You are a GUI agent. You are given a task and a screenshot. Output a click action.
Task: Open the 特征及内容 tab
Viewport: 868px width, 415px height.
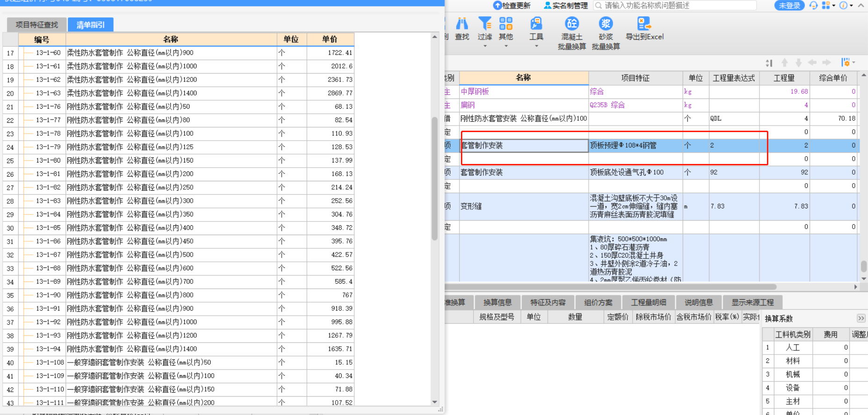point(548,303)
